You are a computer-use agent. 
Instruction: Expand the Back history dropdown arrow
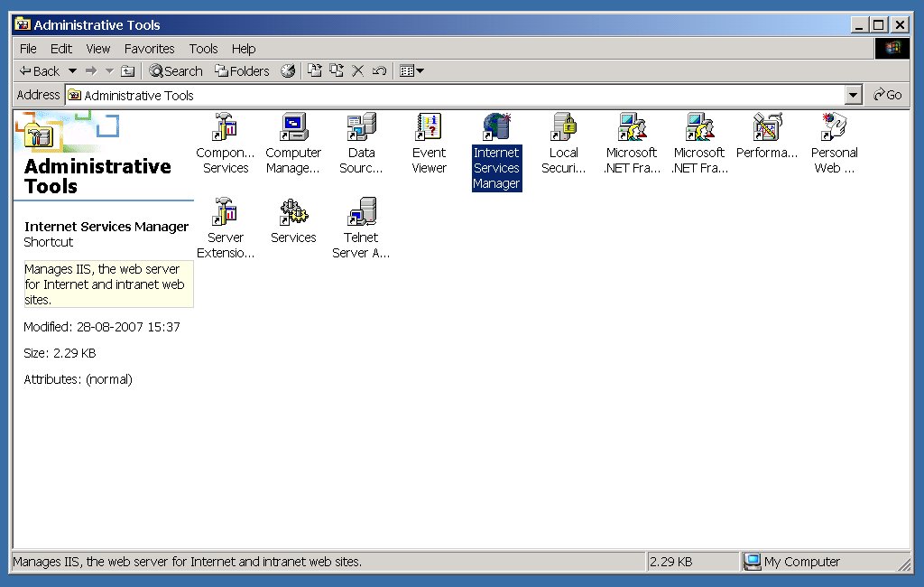pyautogui.click(x=72, y=71)
